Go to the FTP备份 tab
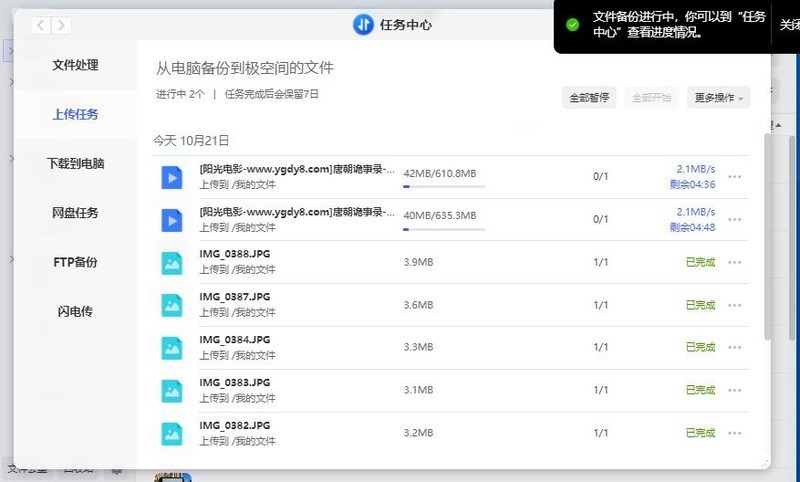The height and width of the screenshot is (482, 800). 76,262
